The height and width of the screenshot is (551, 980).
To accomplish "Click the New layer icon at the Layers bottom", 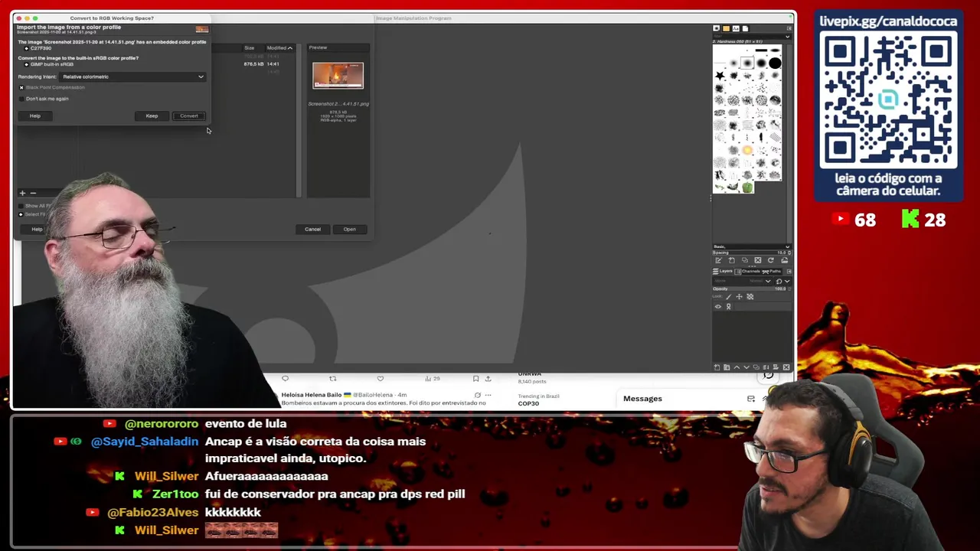I will point(717,367).
